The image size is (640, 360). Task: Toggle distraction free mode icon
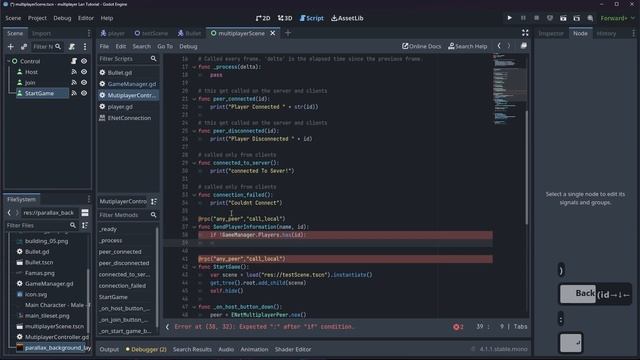coord(525,33)
